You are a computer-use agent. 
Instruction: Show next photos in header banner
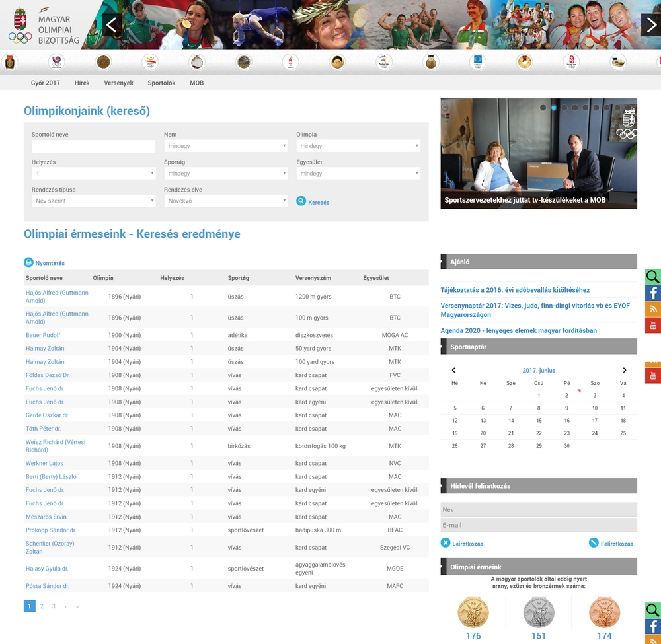[651, 25]
